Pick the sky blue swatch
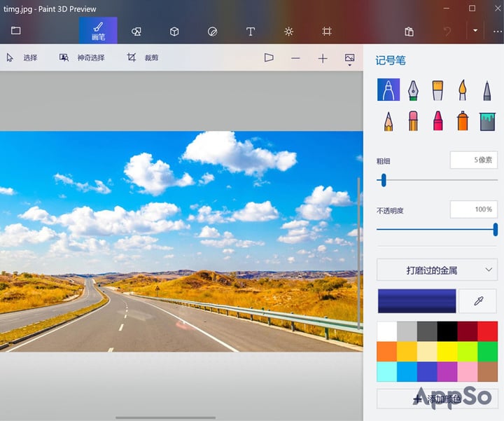504x421 pixels. (407, 372)
